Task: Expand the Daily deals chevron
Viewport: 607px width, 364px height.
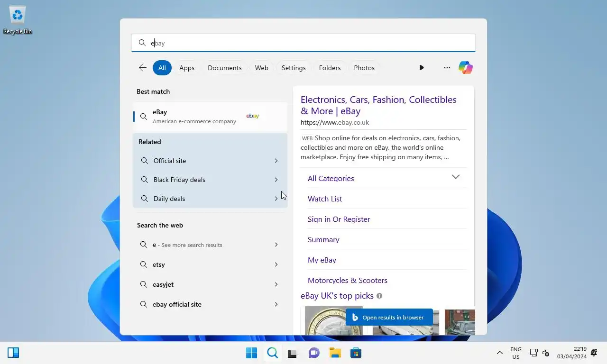Action: click(x=276, y=199)
